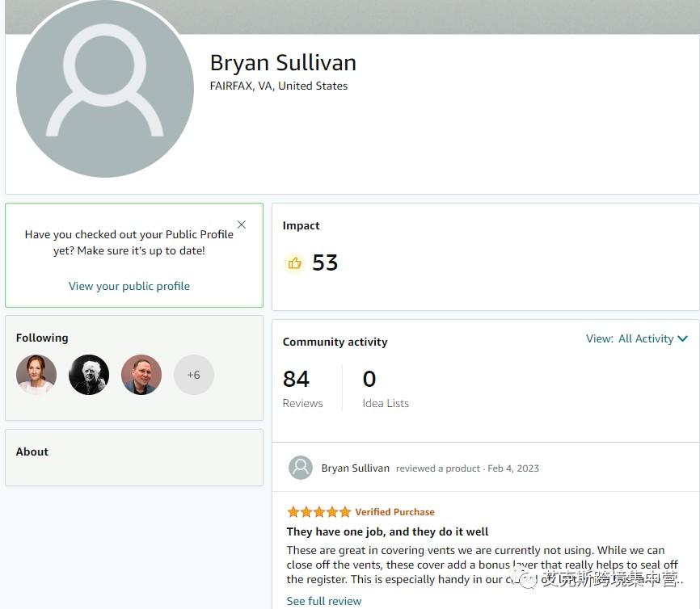Click the thumbs-up Impact icon
Viewport: 700px width, 609px height.
[294, 262]
